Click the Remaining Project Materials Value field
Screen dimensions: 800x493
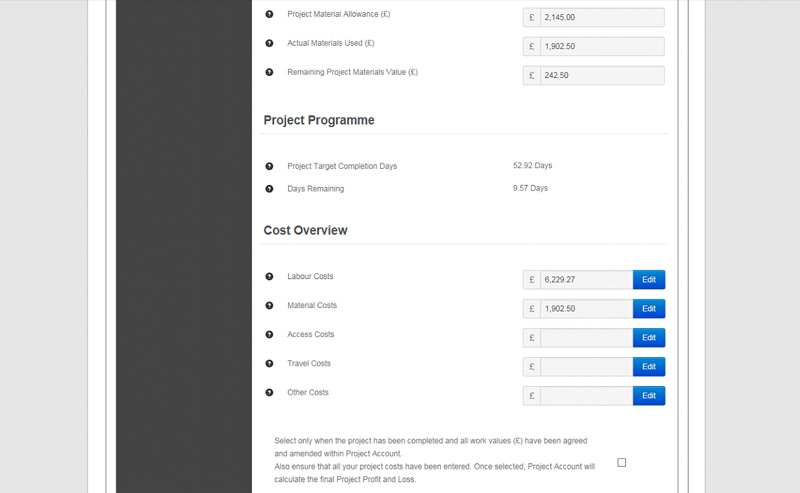tap(602, 76)
